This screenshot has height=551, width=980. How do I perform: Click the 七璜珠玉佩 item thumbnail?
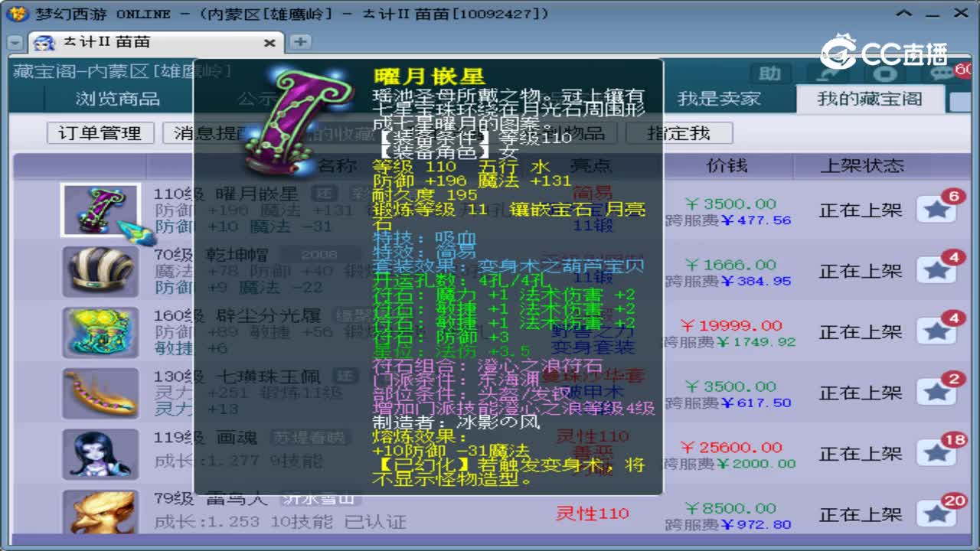tap(102, 393)
